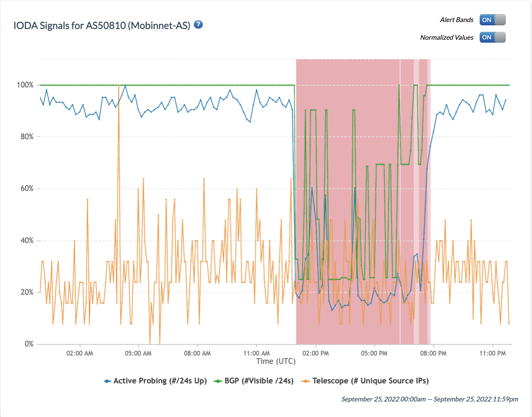Select the IODA Signals for AS50810 title
Screen dimensions: 532x417
click(102, 26)
